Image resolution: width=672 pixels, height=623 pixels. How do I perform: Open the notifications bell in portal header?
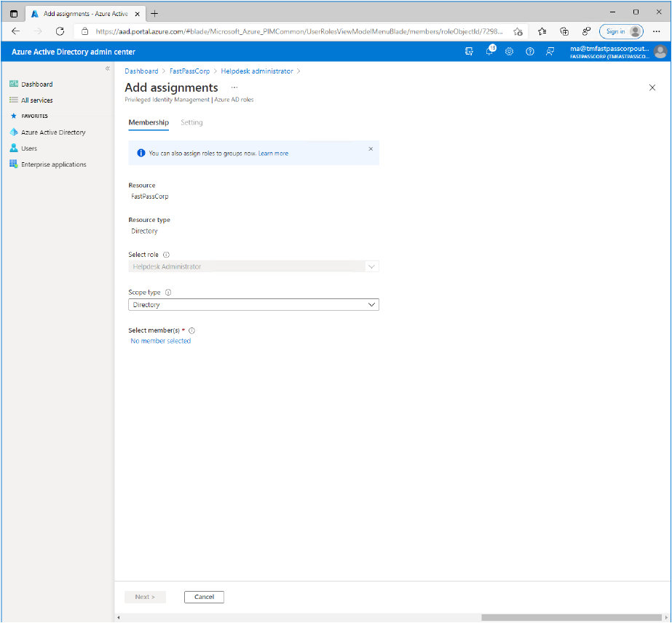pos(489,52)
